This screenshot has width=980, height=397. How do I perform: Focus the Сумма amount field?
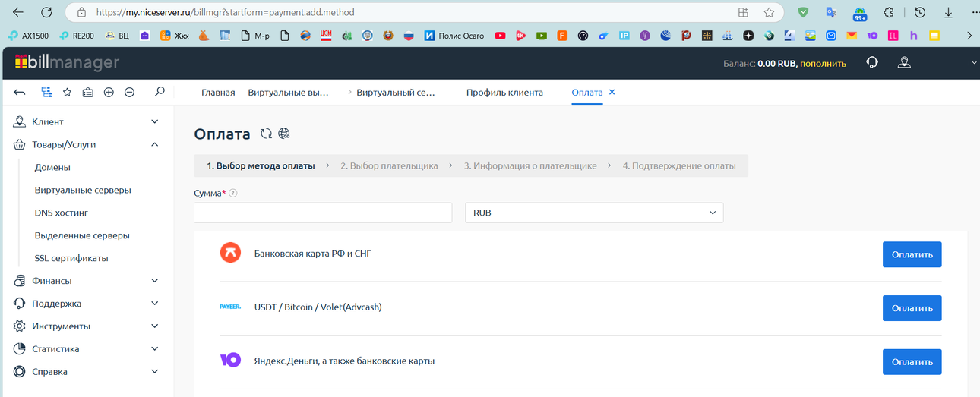point(323,213)
